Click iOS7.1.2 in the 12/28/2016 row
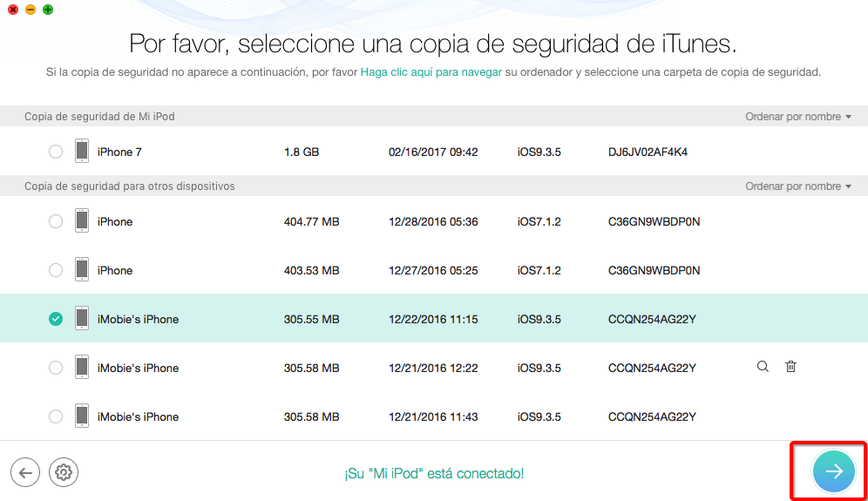 539,222
